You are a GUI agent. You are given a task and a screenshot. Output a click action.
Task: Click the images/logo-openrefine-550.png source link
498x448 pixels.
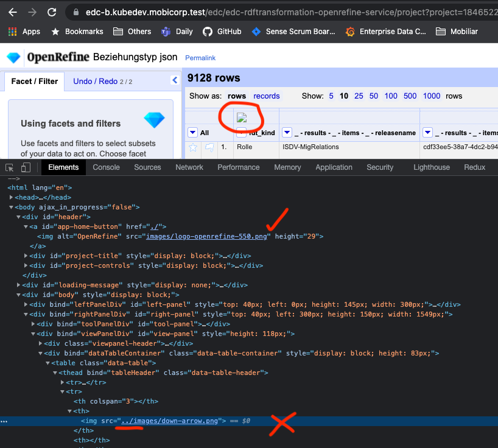pyautogui.click(x=206, y=236)
